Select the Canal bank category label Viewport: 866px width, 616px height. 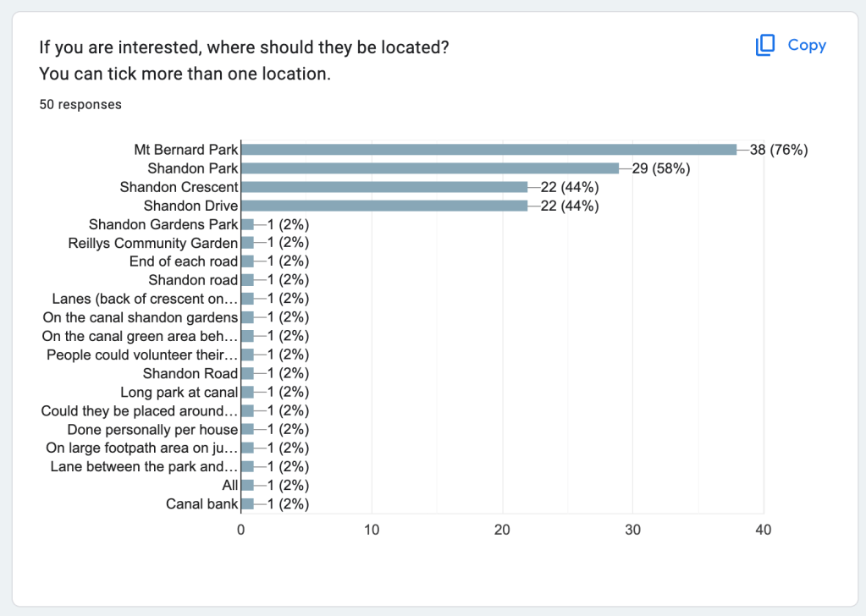tap(202, 504)
